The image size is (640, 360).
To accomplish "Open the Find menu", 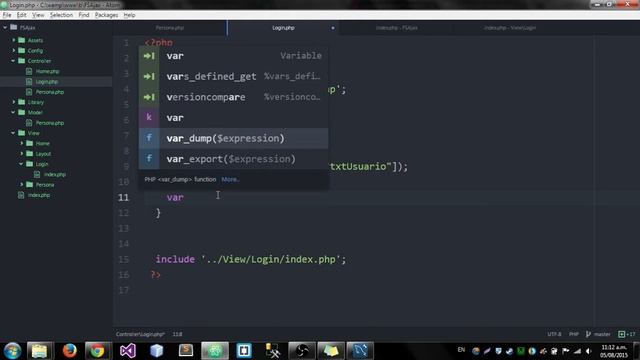I will tap(84, 15).
